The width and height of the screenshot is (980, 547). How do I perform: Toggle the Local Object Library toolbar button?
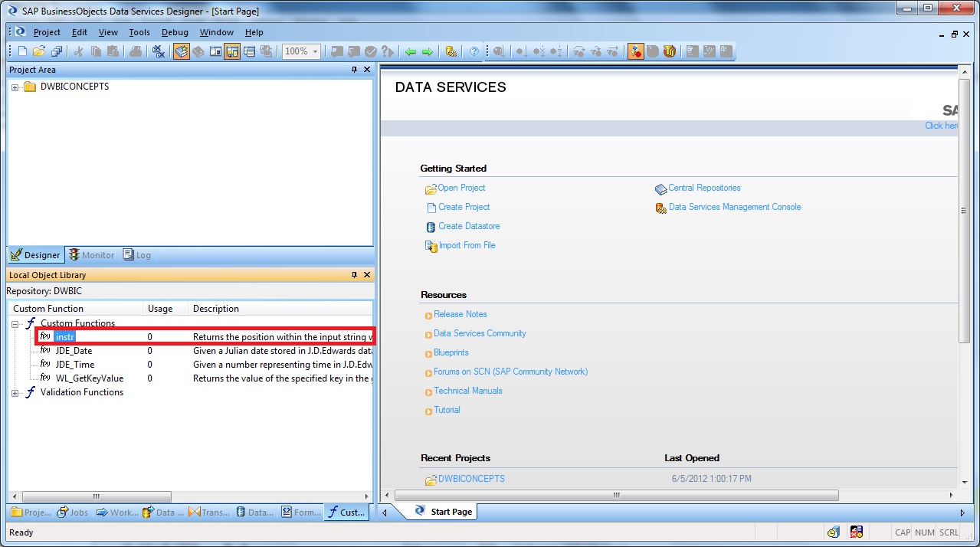(182, 51)
